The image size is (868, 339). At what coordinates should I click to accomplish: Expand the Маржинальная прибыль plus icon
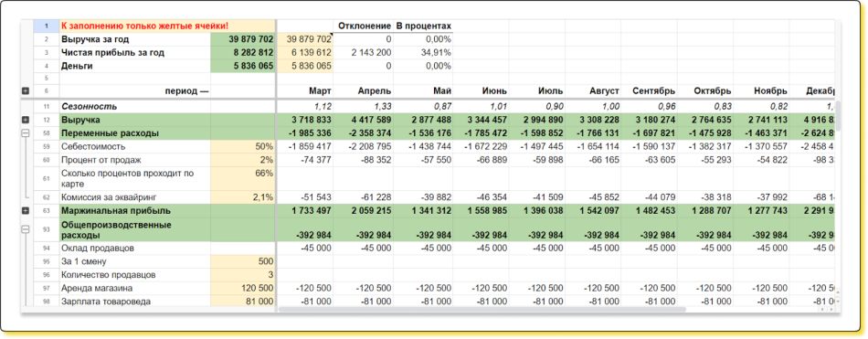26,210
